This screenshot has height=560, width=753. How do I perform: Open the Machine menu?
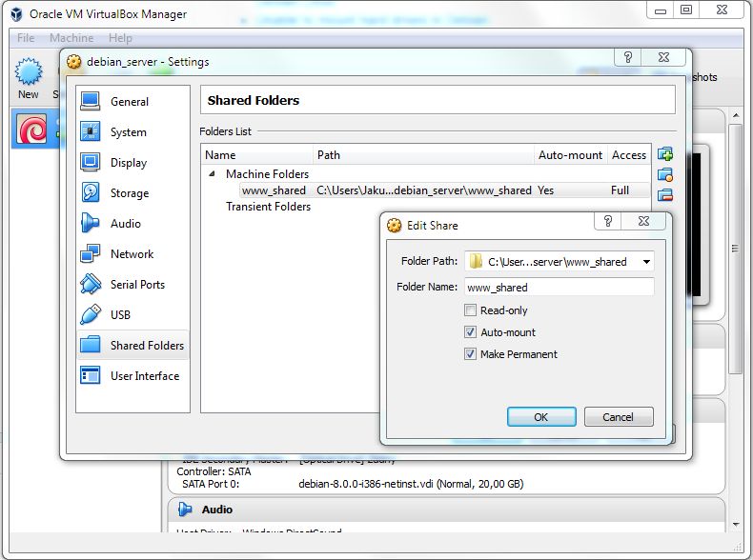(71, 38)
